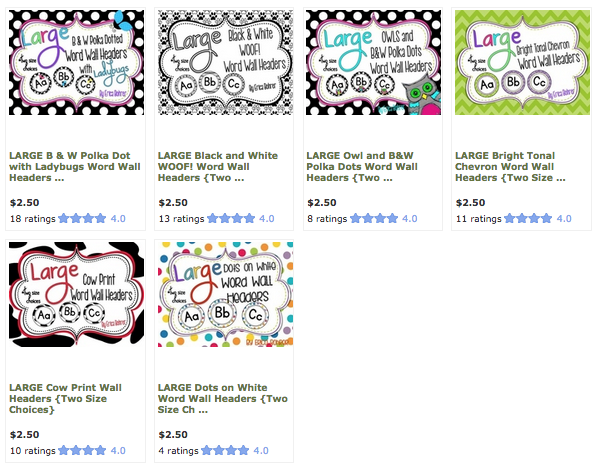
Task: Click the LARGE Dots on White title
Action: tap(223, 399)
